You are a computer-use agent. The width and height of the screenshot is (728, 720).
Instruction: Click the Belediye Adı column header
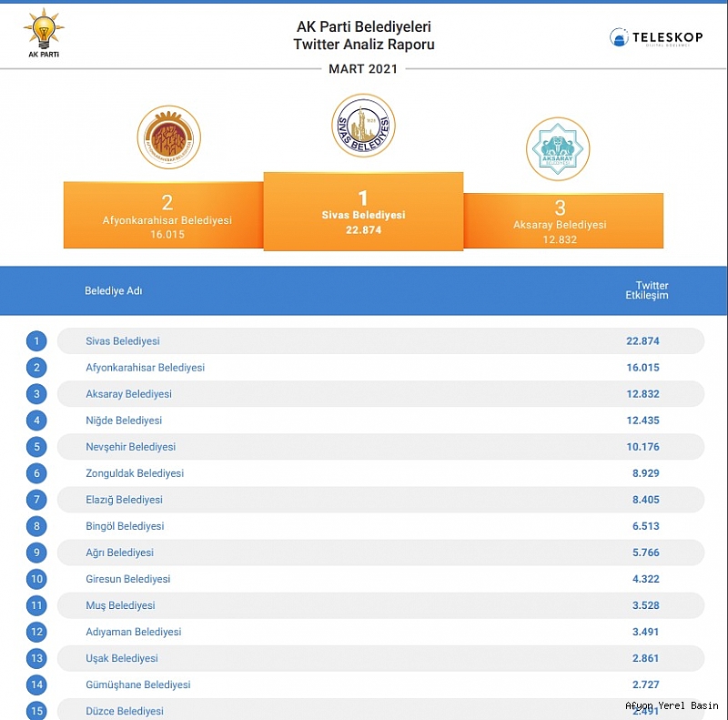coord(114,291)
